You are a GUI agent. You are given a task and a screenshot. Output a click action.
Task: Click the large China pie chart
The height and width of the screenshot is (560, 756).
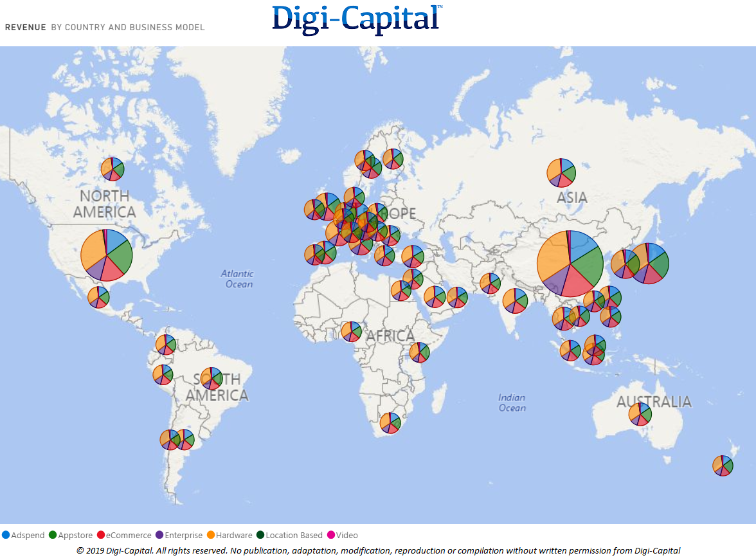point(570,264)
